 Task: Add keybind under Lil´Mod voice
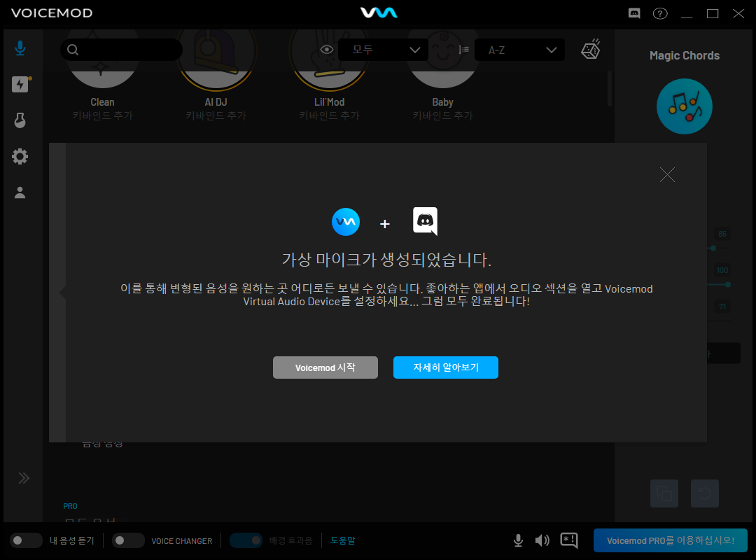pyautogui.click(x=329, y=115)
